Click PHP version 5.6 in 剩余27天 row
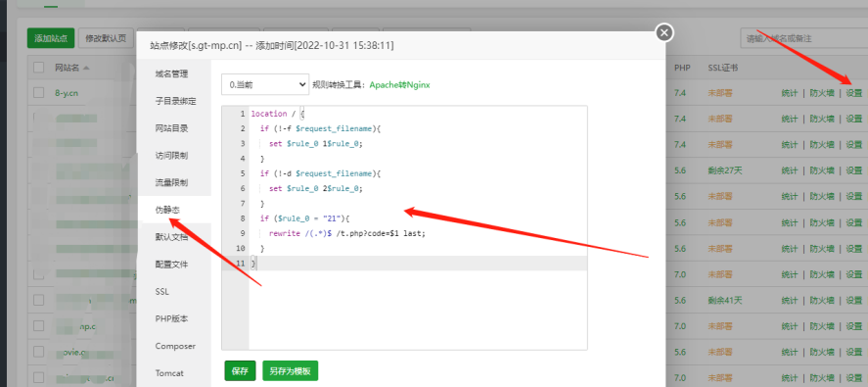 680,170
